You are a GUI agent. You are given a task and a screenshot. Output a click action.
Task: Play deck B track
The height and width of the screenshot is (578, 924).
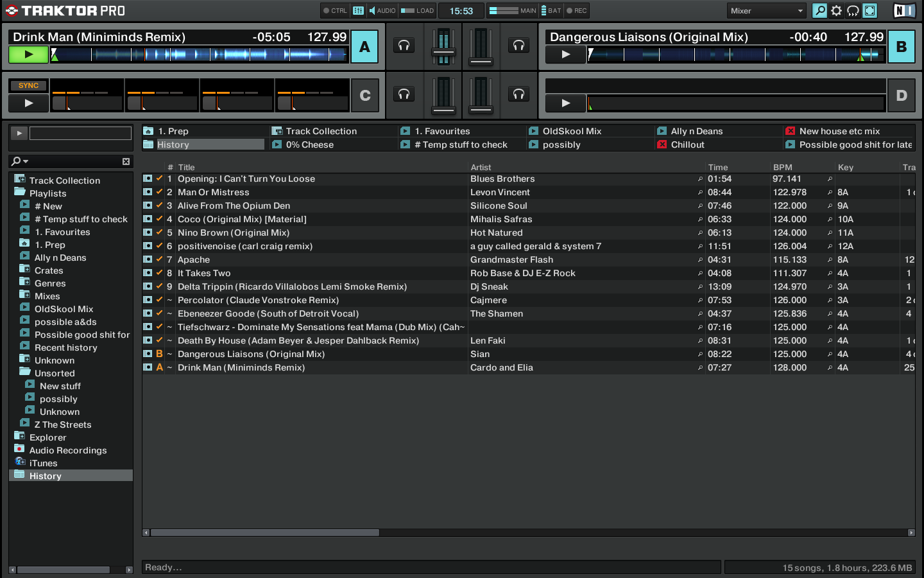(x=565, y=55)
